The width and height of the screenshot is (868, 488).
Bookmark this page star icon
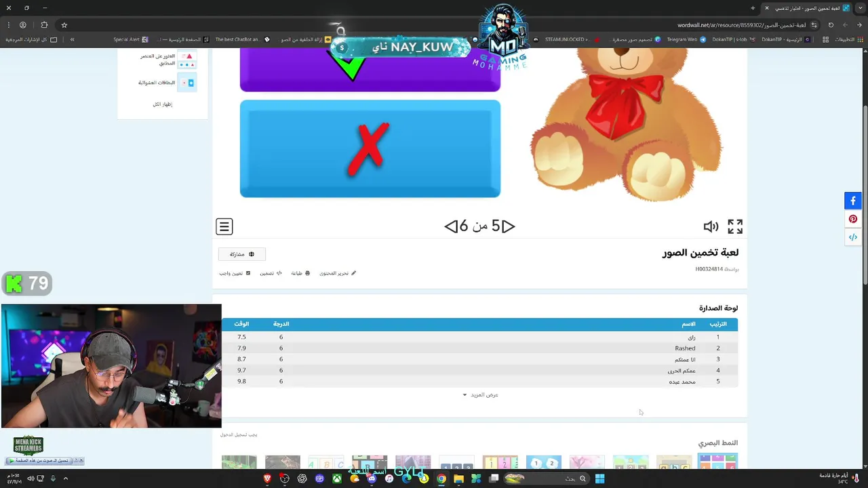pos(64,25)
